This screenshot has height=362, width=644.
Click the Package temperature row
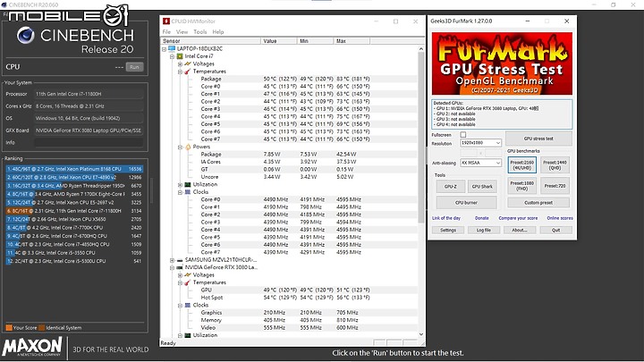[x=290, y=79]
